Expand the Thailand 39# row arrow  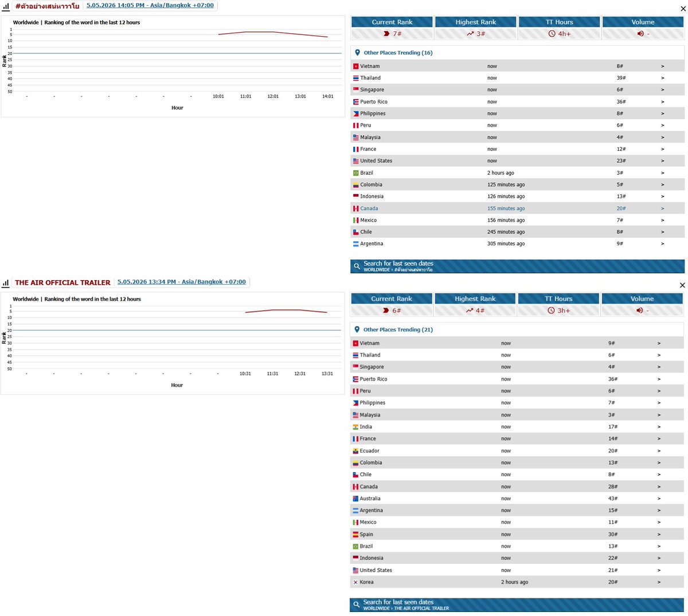[663, 78]
